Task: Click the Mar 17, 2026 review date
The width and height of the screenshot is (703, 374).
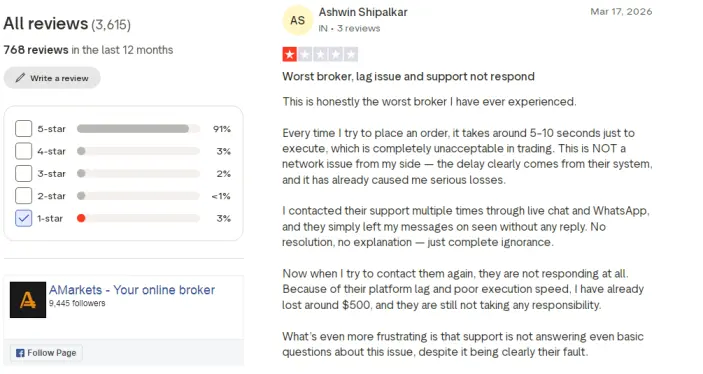Action: click(621, 12)
